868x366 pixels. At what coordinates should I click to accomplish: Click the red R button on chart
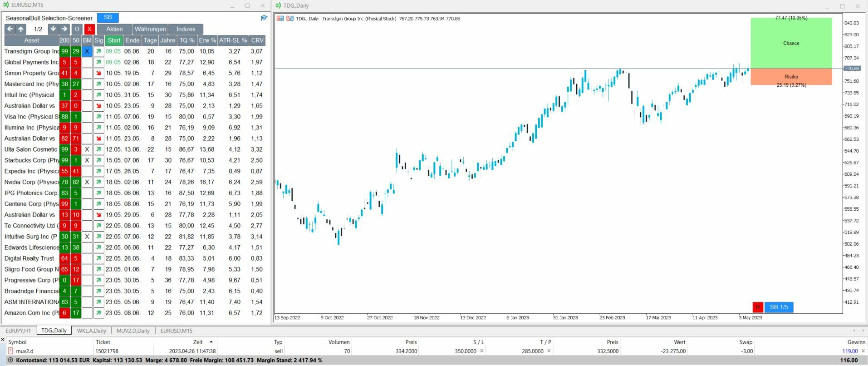click(758, 307)
